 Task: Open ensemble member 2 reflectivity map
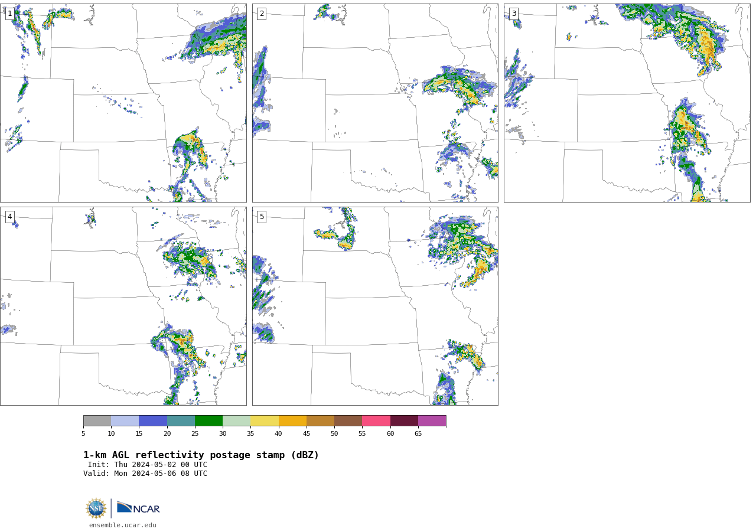[x=375, y=103]
